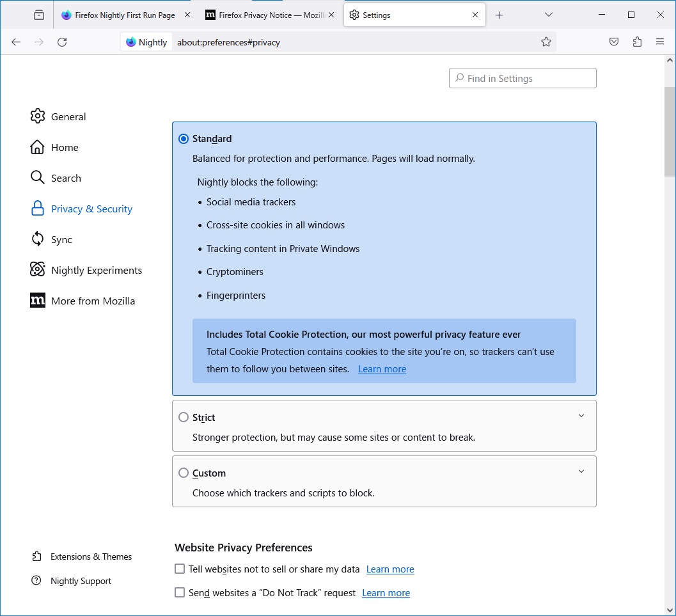Click the Sync arrows icon in sidebar
The height and width of the screenshot is (616, 676).
point(38,239)
